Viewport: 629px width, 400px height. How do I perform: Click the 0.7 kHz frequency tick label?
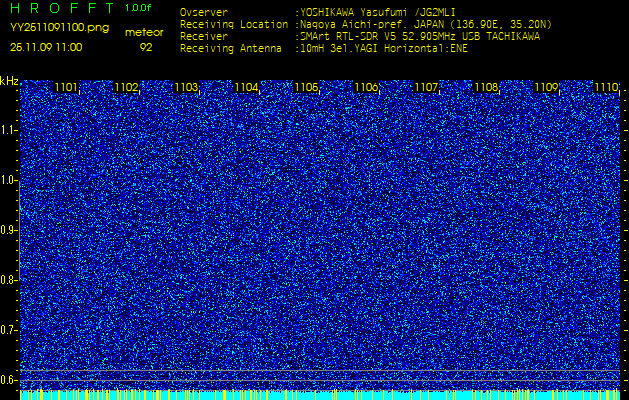pos(8,330)
